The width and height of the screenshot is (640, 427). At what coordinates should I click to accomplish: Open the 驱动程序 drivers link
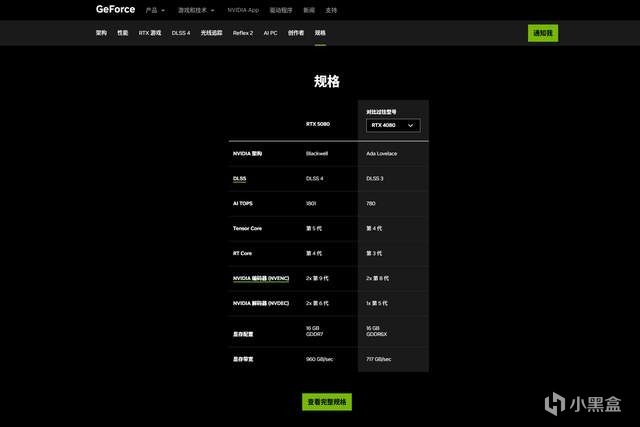(281, 10)
